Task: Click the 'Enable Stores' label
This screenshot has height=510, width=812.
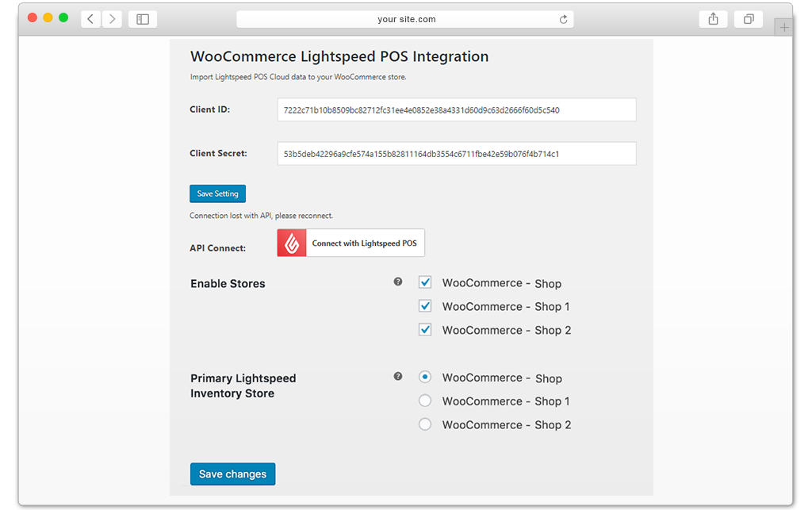Action: pos(228,284)
